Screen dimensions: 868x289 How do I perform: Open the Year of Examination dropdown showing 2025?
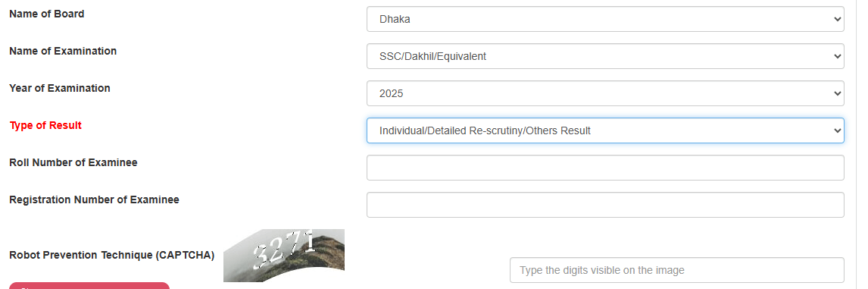[x=605, y=93]
